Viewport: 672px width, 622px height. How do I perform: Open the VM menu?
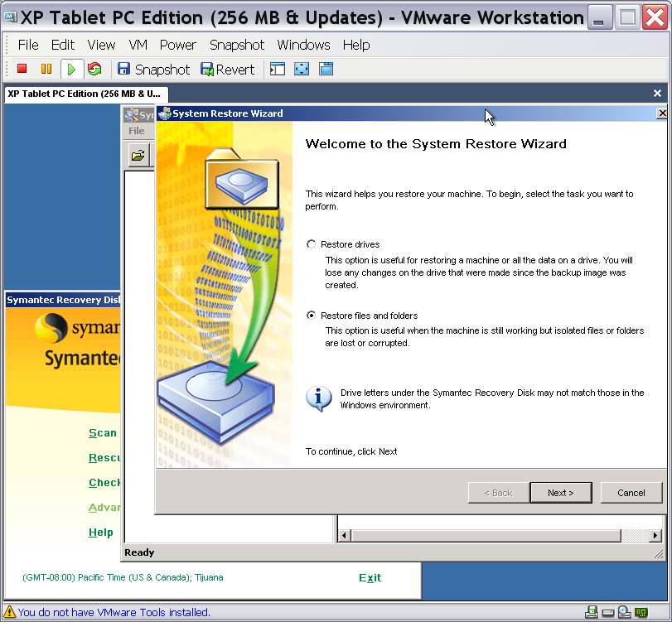tap(138, 45)
